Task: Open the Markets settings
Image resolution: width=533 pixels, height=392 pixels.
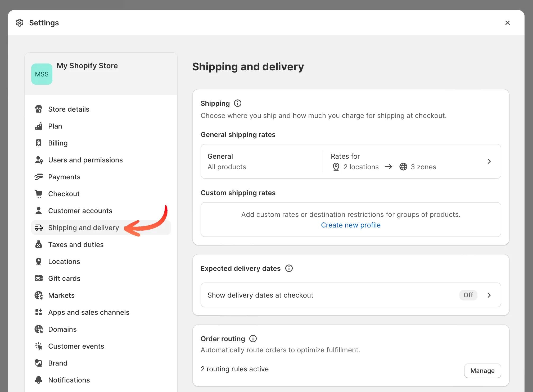Action: (101, 295)
